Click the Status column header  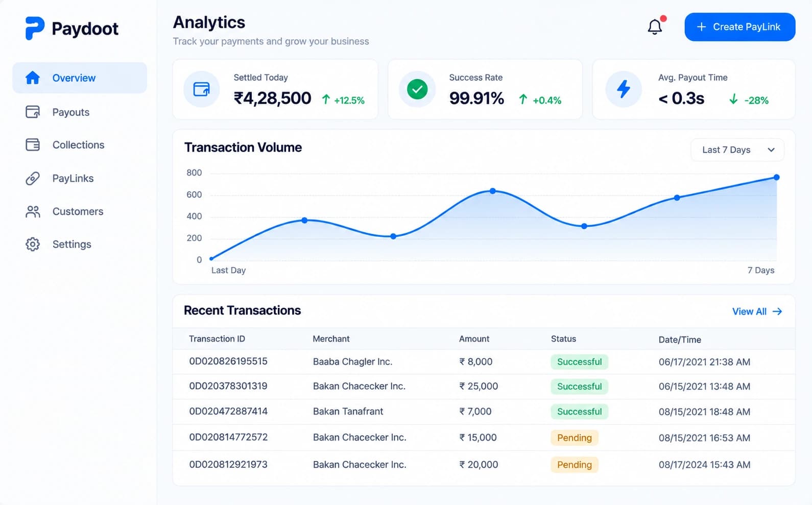[563, 339]
